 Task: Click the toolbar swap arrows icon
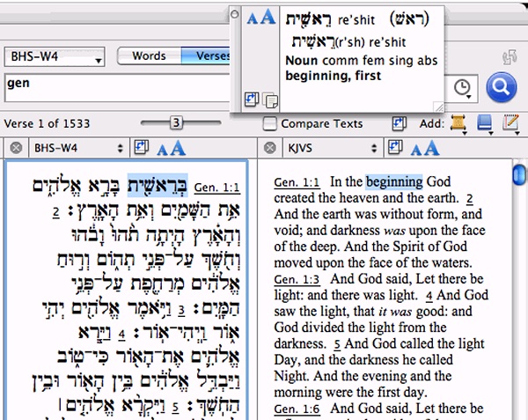[510, 57]
